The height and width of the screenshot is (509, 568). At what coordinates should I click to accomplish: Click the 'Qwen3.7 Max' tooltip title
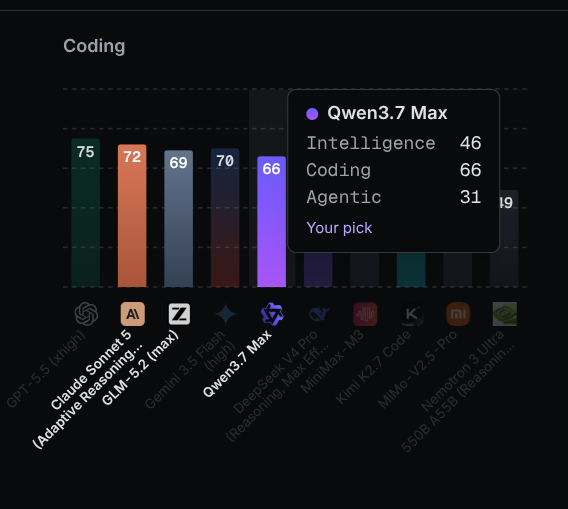coord(387,113)
